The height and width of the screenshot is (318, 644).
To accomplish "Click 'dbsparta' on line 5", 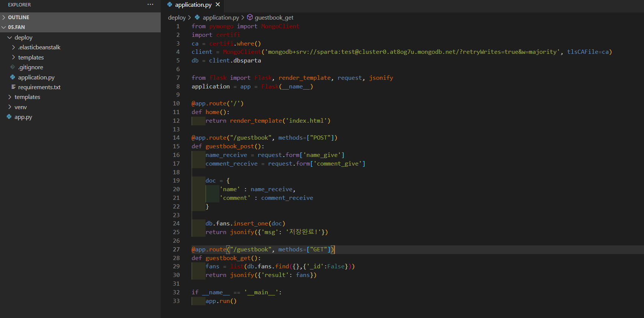I will pos(247,61).
